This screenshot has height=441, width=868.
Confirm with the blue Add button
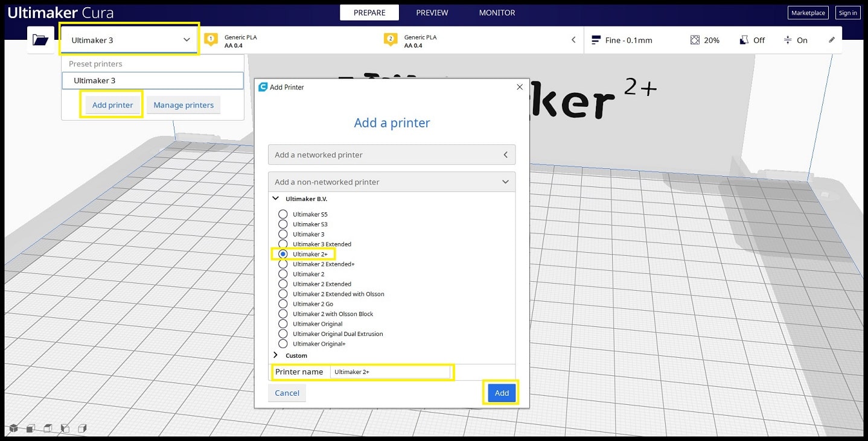[502, 393]
